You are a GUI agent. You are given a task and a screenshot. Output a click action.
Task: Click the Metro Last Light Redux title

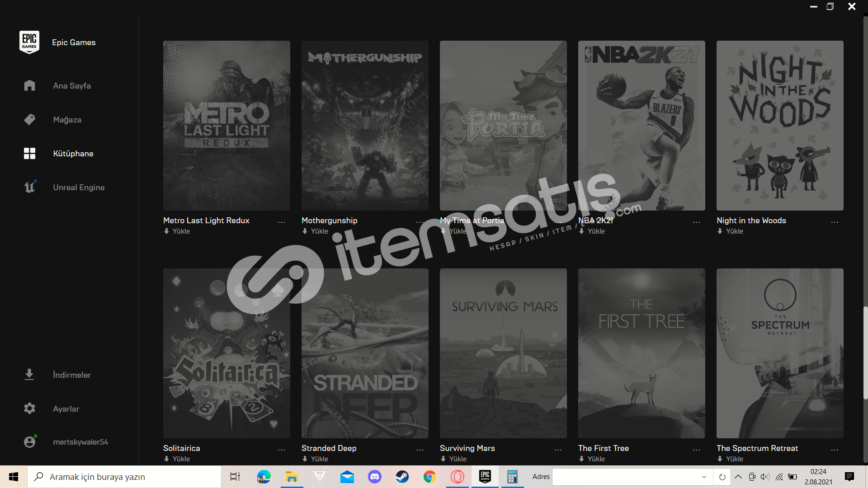(x=206, y=221)
